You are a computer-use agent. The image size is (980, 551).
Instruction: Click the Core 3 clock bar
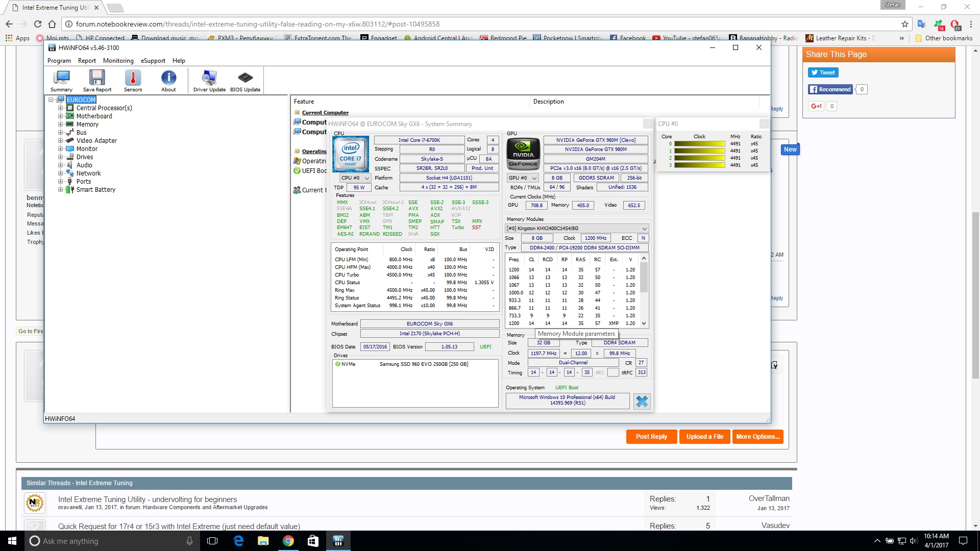pyautogui.click(x=700, y=165)
